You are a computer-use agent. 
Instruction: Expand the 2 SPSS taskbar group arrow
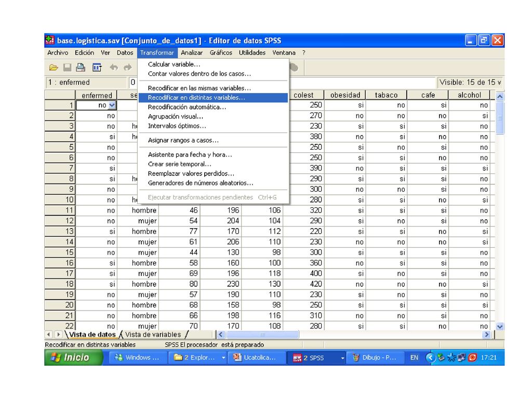point(342,357)
